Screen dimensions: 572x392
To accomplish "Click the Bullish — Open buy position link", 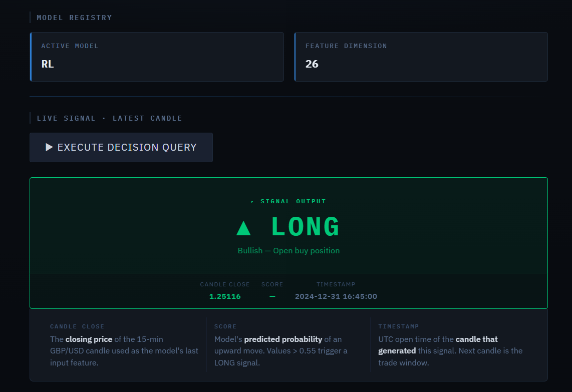I will (289, 250).
